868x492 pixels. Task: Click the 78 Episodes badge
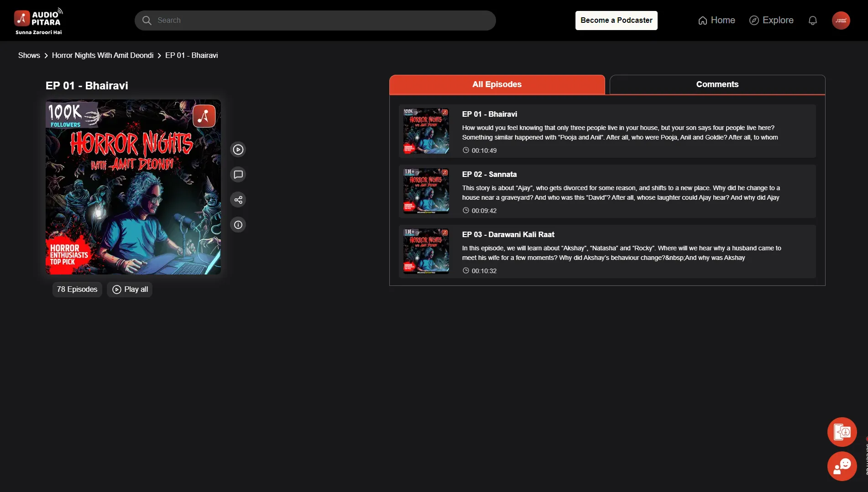(x=77, y=290)
